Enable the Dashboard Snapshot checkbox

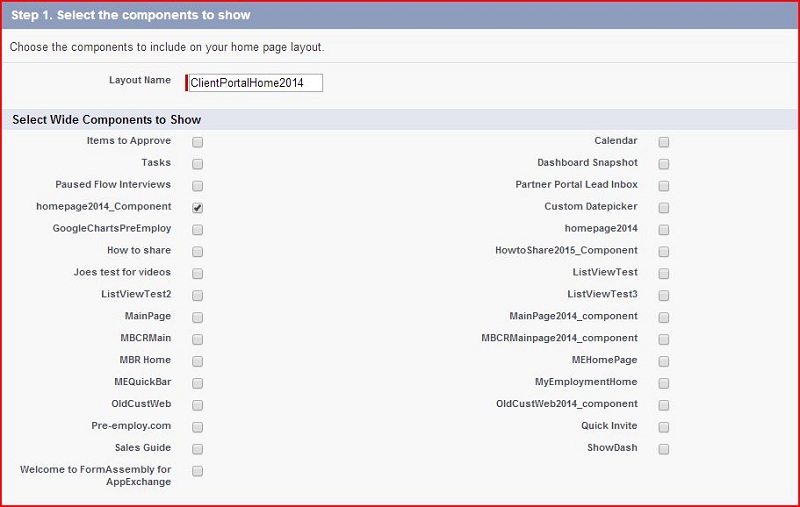coord(664,164)
